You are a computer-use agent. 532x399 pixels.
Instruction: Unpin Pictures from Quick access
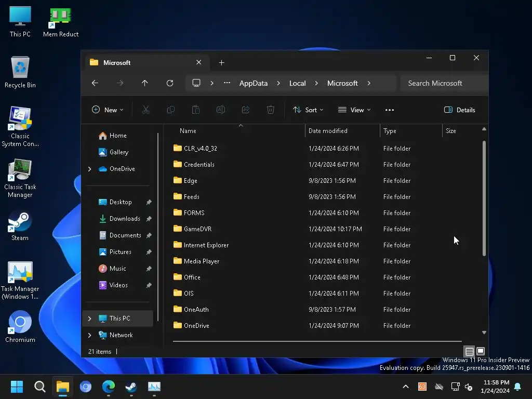[149, 252]
